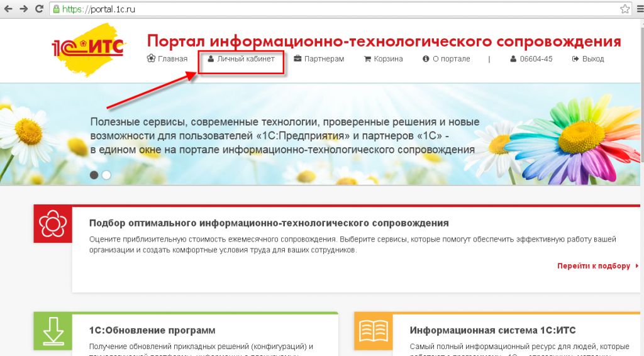Click the browser forward arrow
Image resolution: width=644 pixels, height=356 pixels.
(23, 9)
